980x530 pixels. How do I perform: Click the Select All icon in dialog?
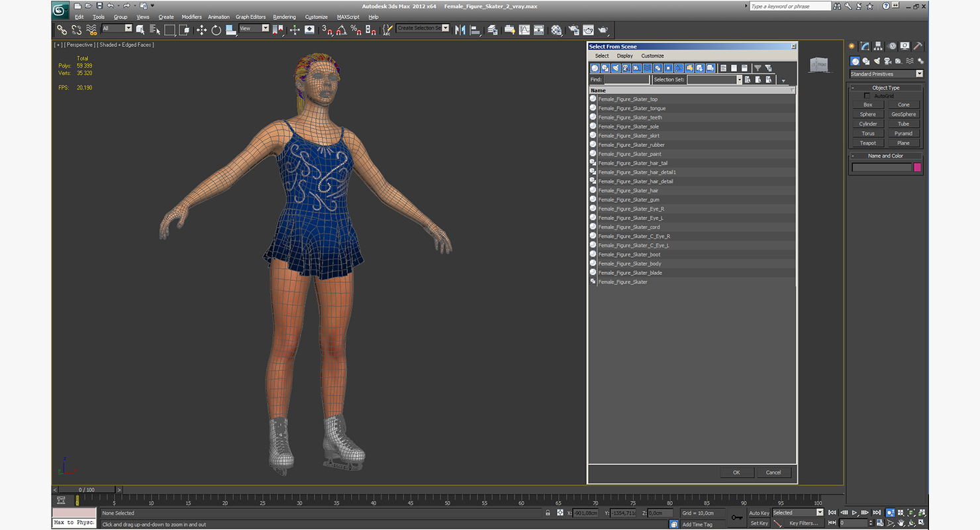pyautogui.click(x=723, y=68)
